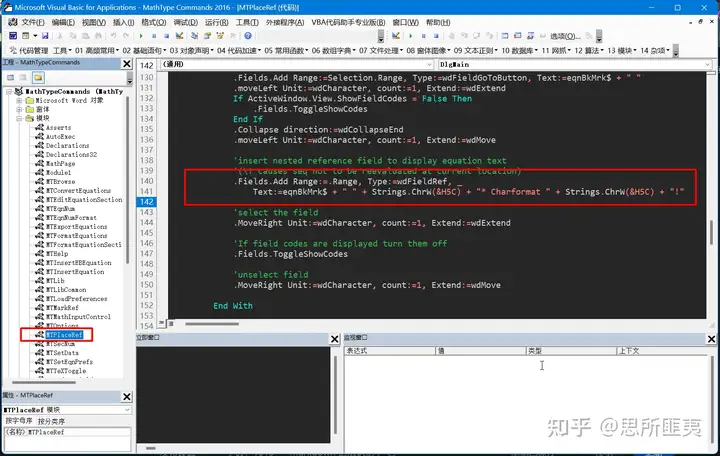Open the MTPlaceRef 模块 properties dropdown
Image resolution: width=720 pixels, height=456 pixels.
coord(67,410)
